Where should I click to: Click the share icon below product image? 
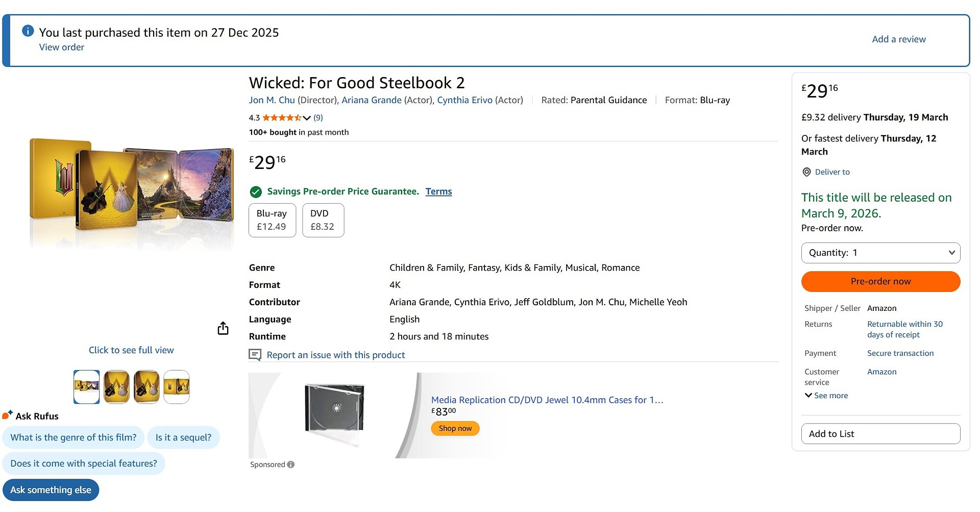(x=223, y=328)
